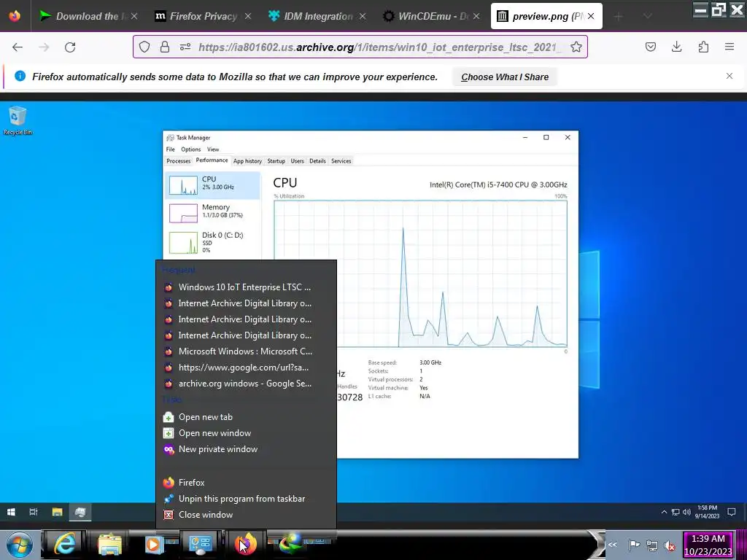Screen dimensions: 747x560
Task: Show hidden tray icons with the chevron
Action: pyautogui.click(x=613, y=545)
